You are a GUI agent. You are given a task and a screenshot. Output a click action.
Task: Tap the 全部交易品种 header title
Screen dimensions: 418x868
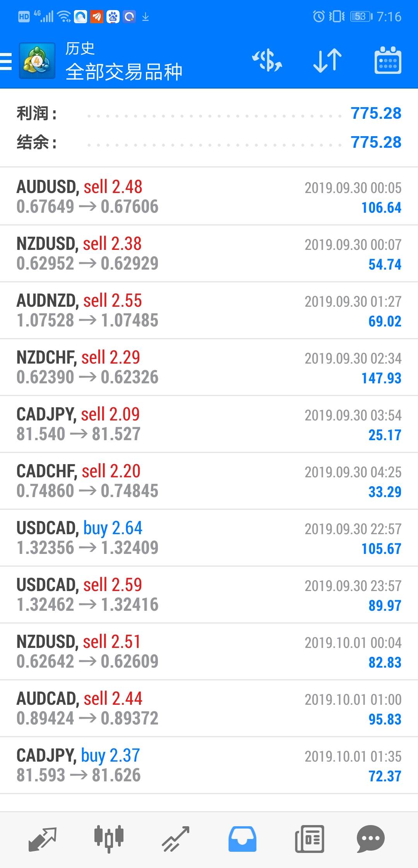pyautogui.click(x=124, y=72)
